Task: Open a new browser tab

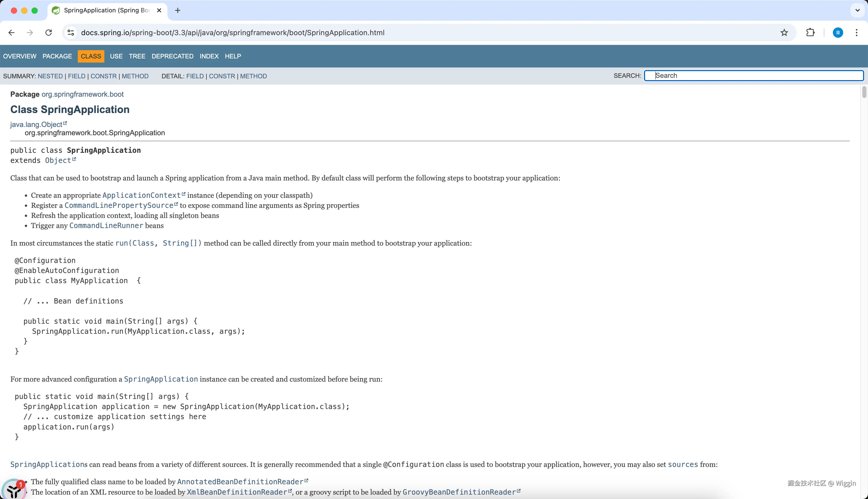Action: pos(177,10)
